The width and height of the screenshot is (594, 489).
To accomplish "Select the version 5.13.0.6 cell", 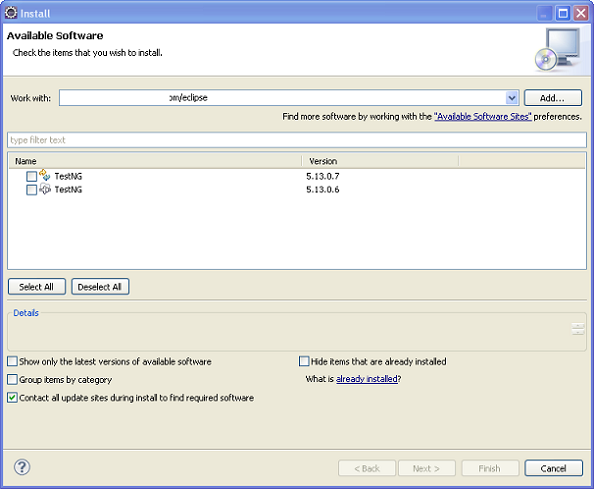I will tap(323, 189).
